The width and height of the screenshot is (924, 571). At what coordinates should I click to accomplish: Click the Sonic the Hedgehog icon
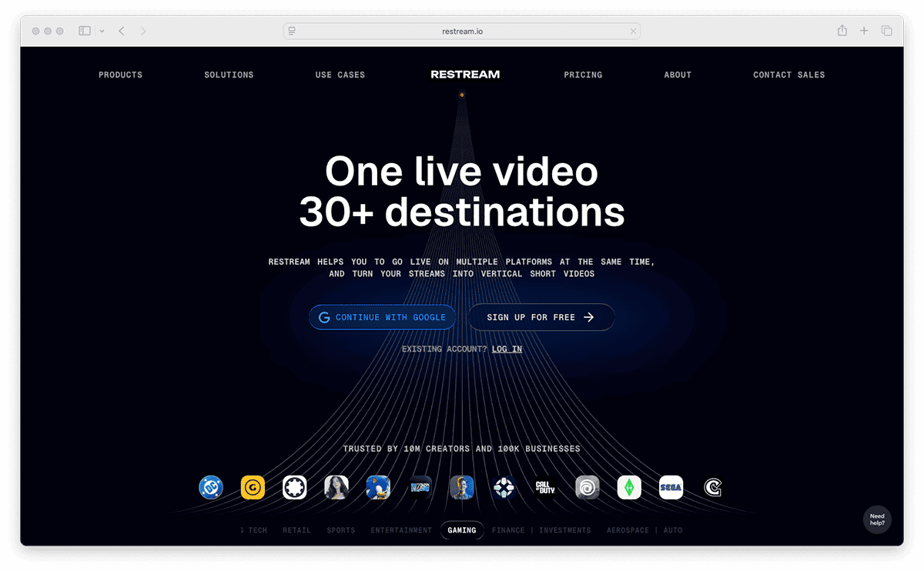coord(378,487)
